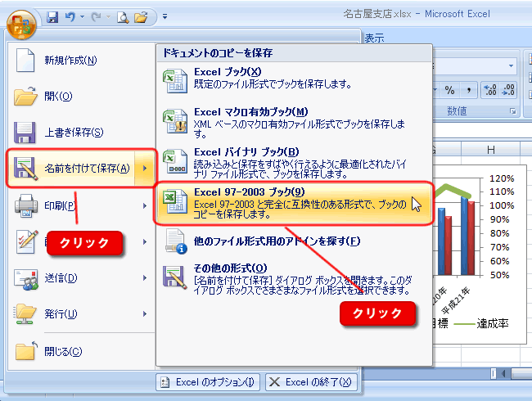Select 発行(U) in the Office menu
Image resolution: width=532 pixels, height=401 pixels.
[x=81, y=313]
